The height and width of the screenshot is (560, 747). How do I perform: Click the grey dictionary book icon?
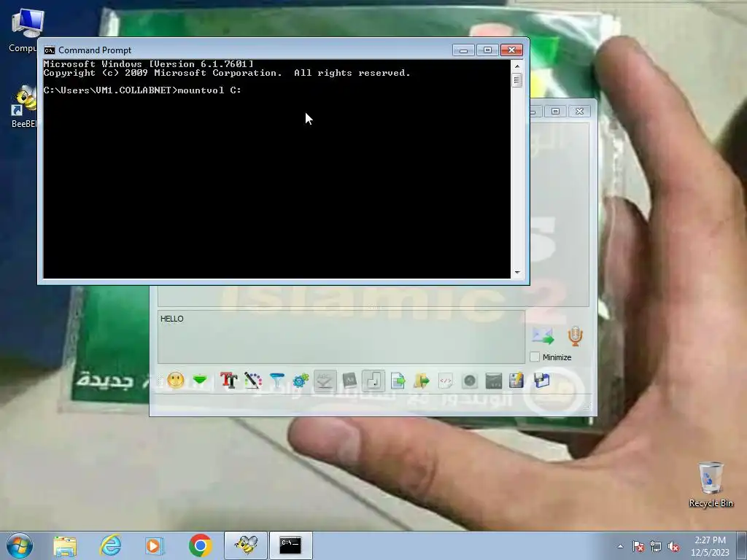point(349,380)
